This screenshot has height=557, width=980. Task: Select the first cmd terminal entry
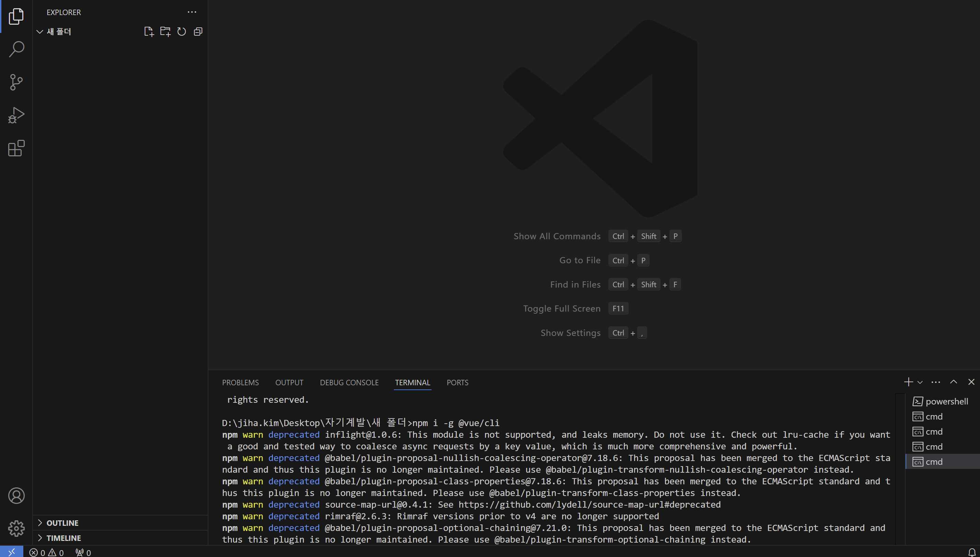pos(943,416)
